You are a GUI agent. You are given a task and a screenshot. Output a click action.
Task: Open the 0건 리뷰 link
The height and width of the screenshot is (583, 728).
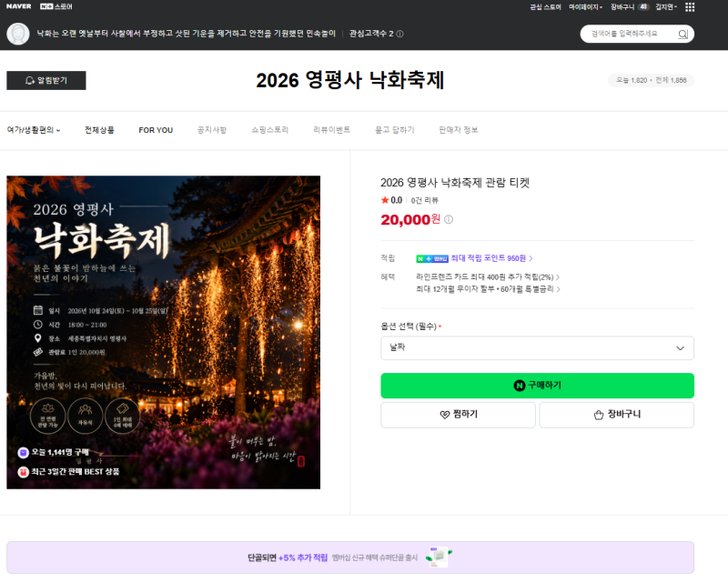(424, 200)
